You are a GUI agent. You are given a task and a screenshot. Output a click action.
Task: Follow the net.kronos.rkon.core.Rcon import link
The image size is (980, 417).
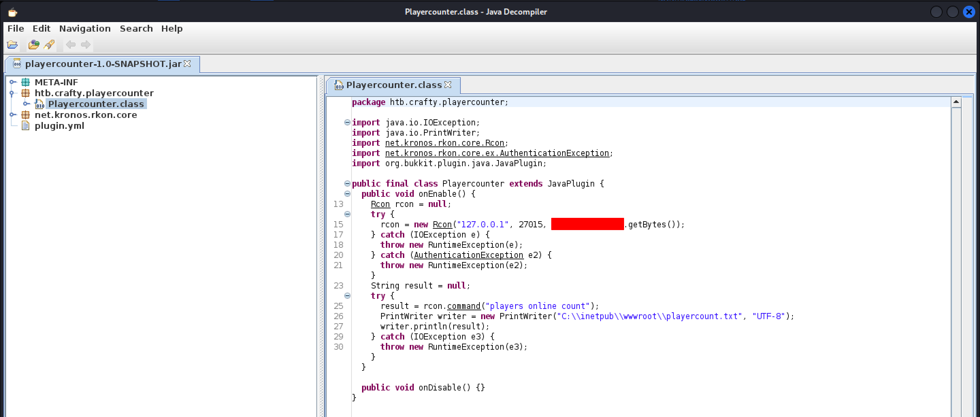(x=444, y=143)
